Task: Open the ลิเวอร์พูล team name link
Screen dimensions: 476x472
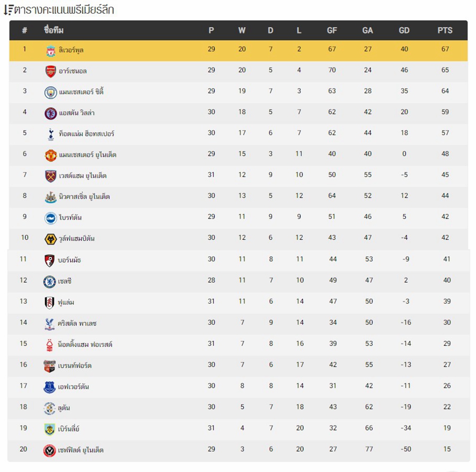Action: click(71, 50)
